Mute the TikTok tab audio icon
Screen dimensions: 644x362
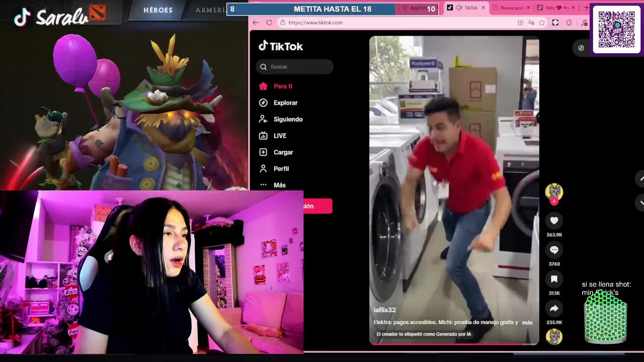click(x=459, y=8)
